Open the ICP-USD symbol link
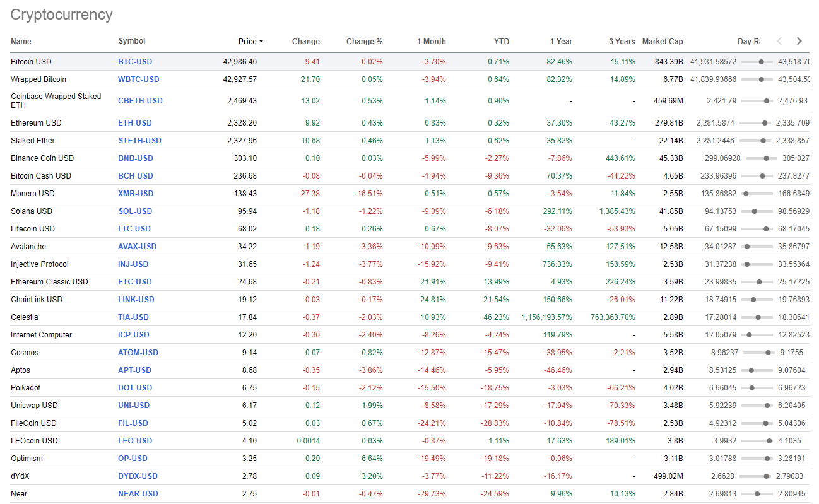 (134, 335)
